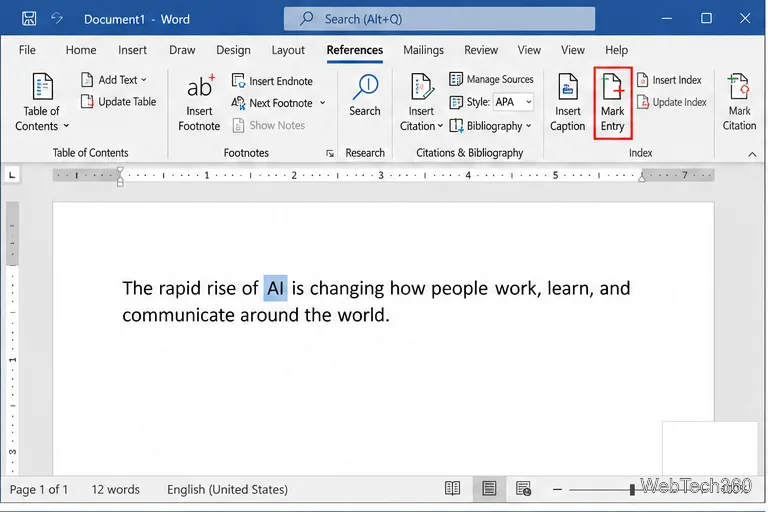Click the ruler tab selector button
The height and width of the screenshot is (512, 768).
click(x=12, y=175)
